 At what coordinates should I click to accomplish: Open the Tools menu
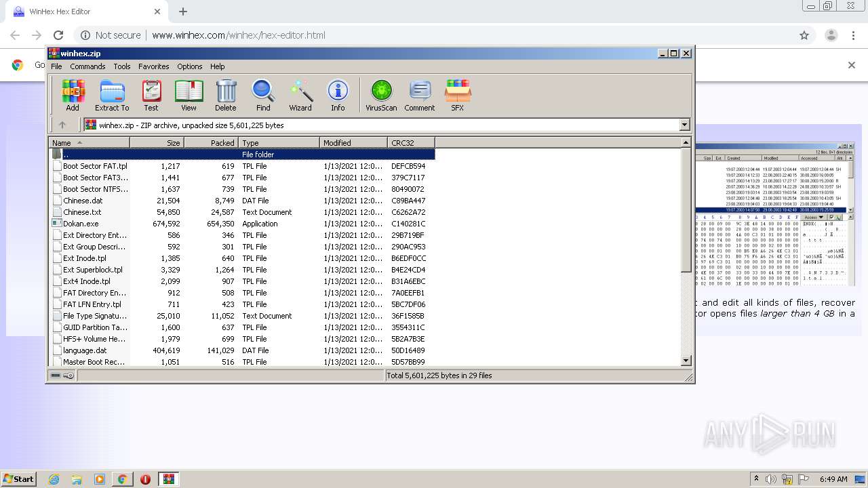pyautogui.click(x=122, y=66)
